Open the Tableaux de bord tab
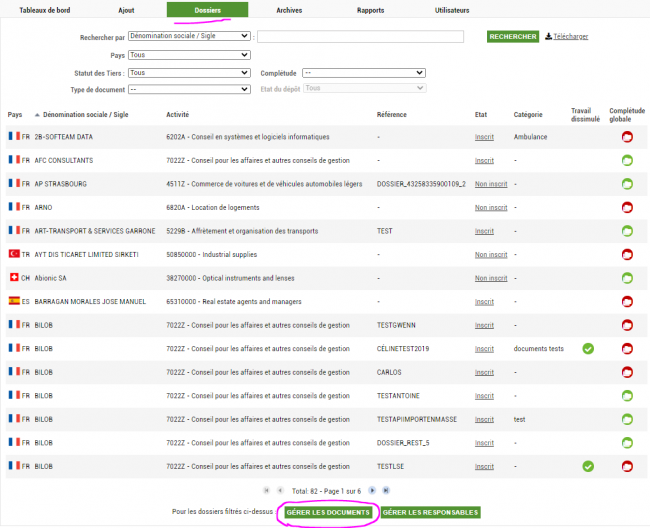 click(45, 10)
